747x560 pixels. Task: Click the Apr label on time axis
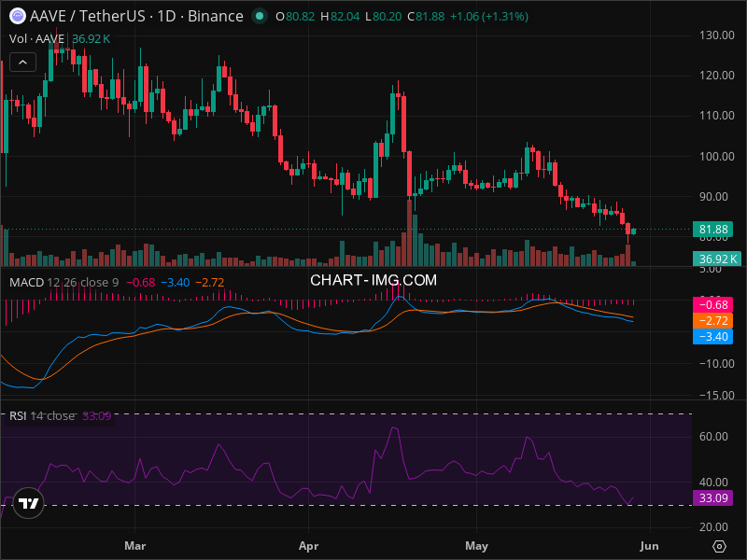[x=308, y=546]
